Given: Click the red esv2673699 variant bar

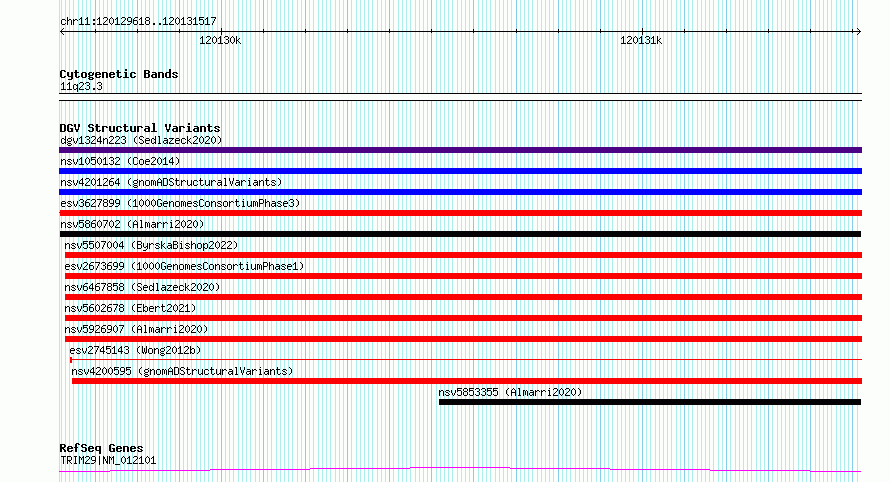Looking at the screenshot, I should coord(463,276).
